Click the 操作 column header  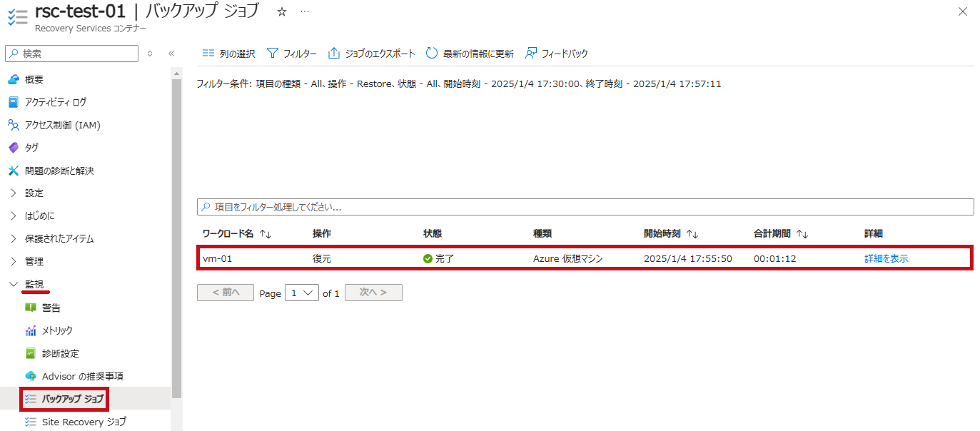tap(322, 234)
